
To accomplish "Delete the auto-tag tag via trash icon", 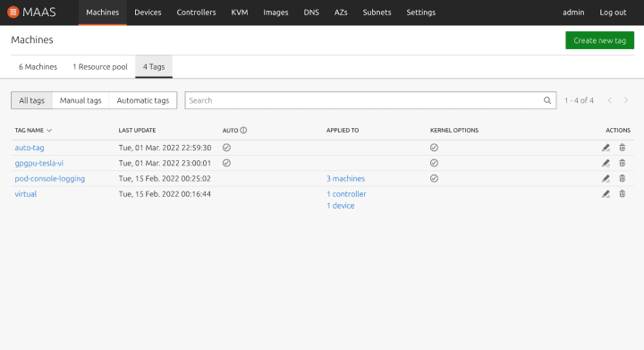I will point(623,148).
